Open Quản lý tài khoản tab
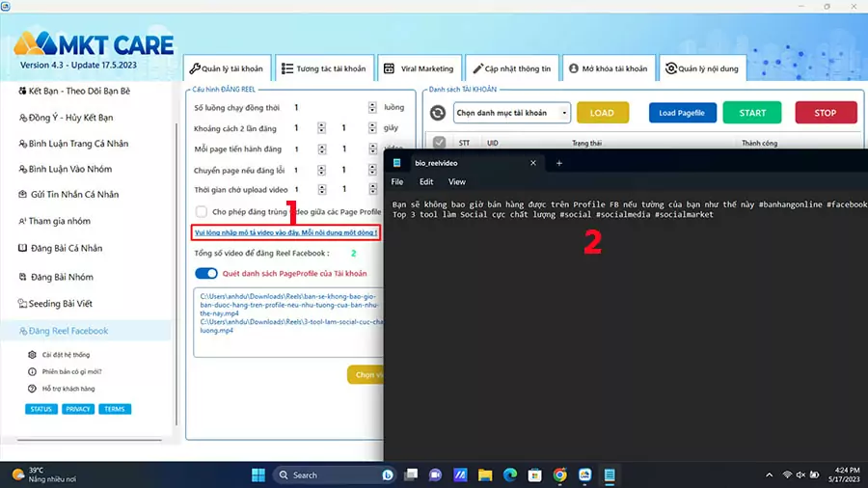Viewport: 868px width, 488px height. click(x=227, y=68)
